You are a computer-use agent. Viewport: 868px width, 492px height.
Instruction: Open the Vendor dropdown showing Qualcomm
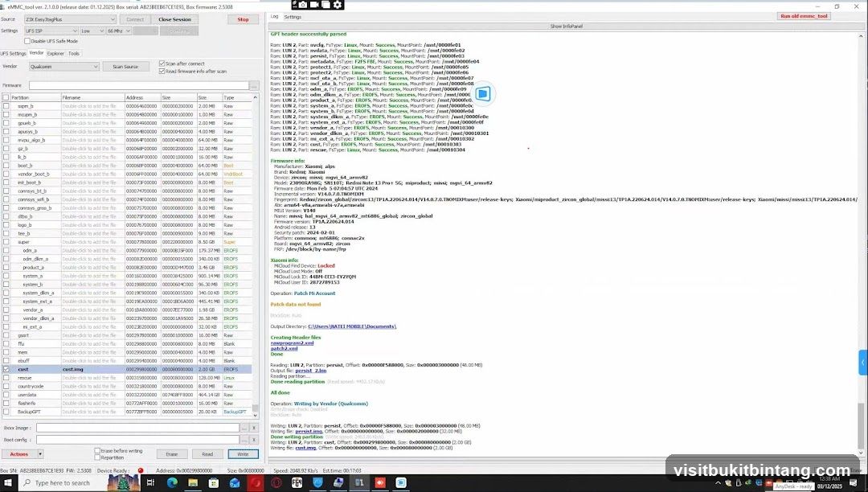click(64, 67)
